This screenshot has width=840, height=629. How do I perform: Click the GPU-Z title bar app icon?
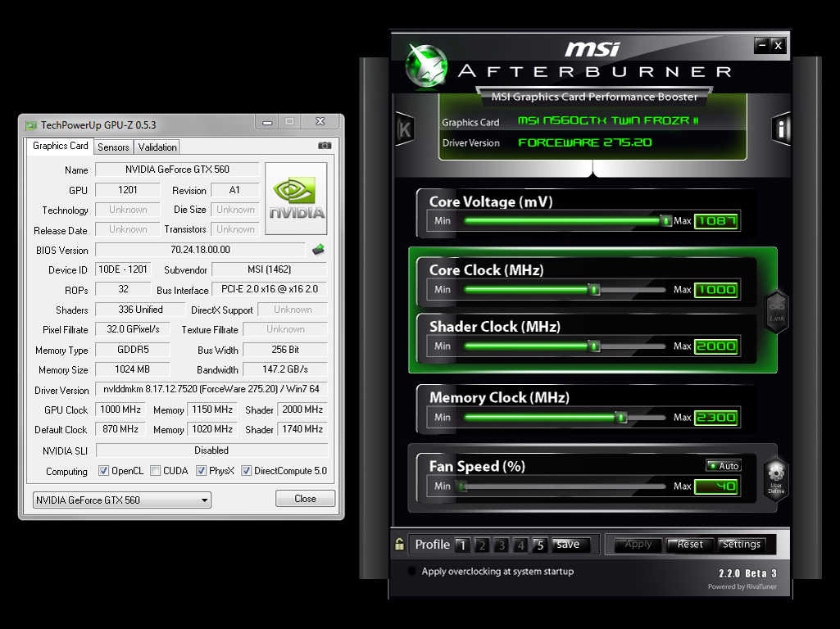point(32,125)
